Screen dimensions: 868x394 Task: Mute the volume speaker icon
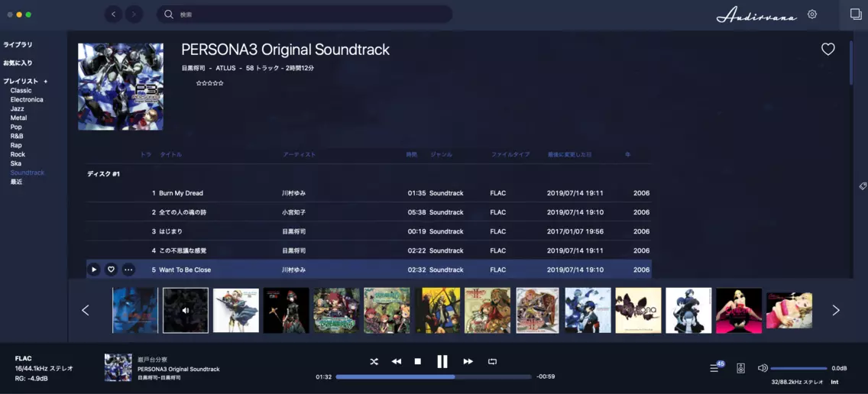763,368
